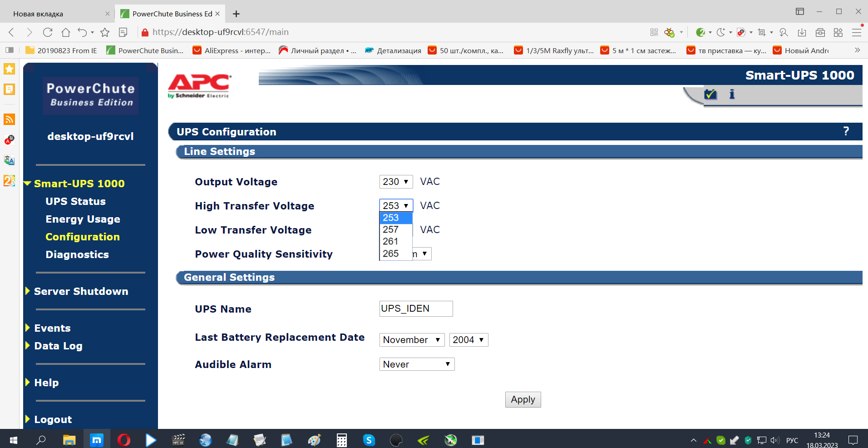Viewport: 868px width, 448px height.
Task: Open Calculator from the taskbar
Action: 342,440
